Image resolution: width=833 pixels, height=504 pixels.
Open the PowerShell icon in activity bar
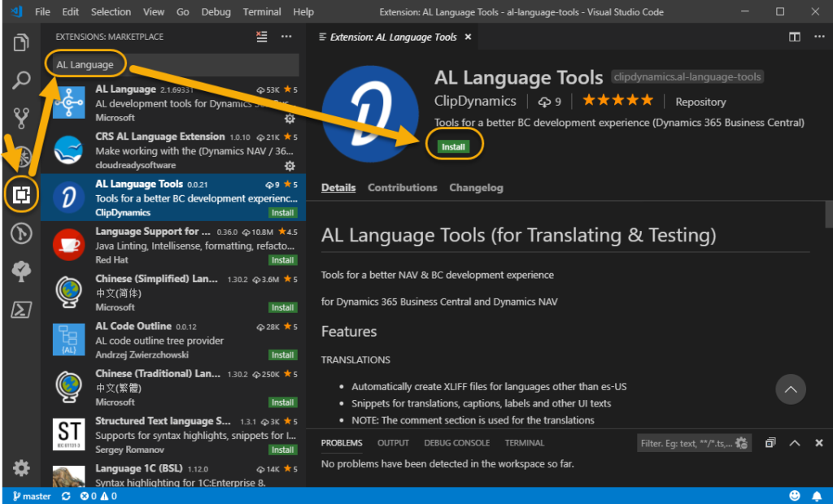coord(21,310)
